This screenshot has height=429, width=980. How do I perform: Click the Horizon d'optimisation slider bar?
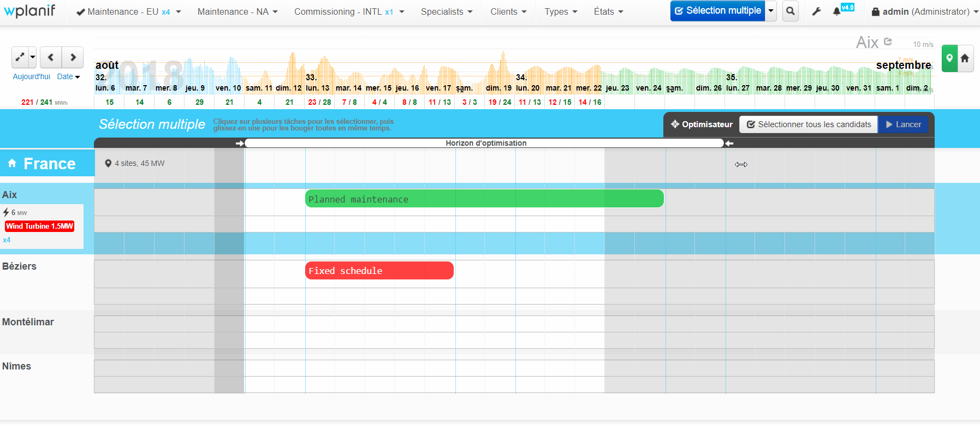pyautogui.click(x=485, y=143)
